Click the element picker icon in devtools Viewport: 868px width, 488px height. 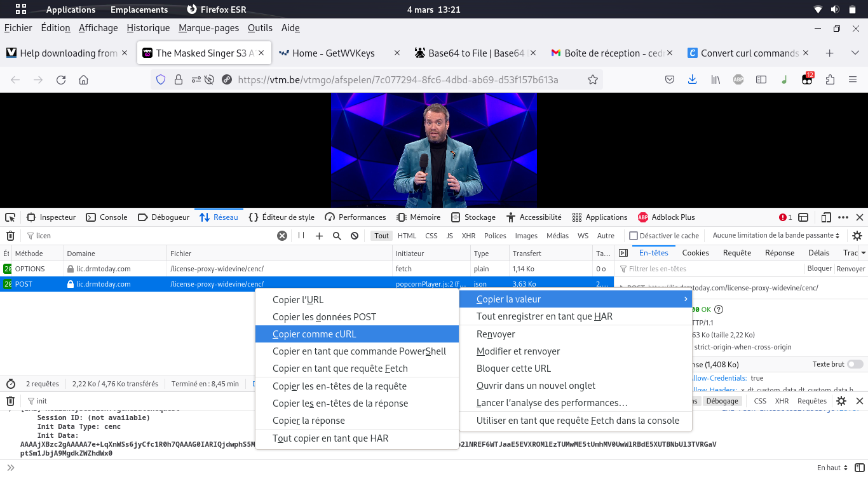pos(11,217)
